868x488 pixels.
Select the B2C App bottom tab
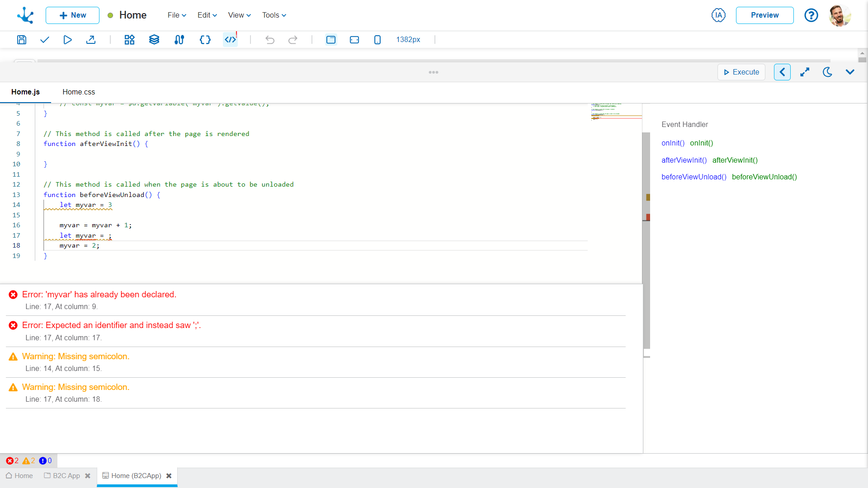(x=66, y=476)
